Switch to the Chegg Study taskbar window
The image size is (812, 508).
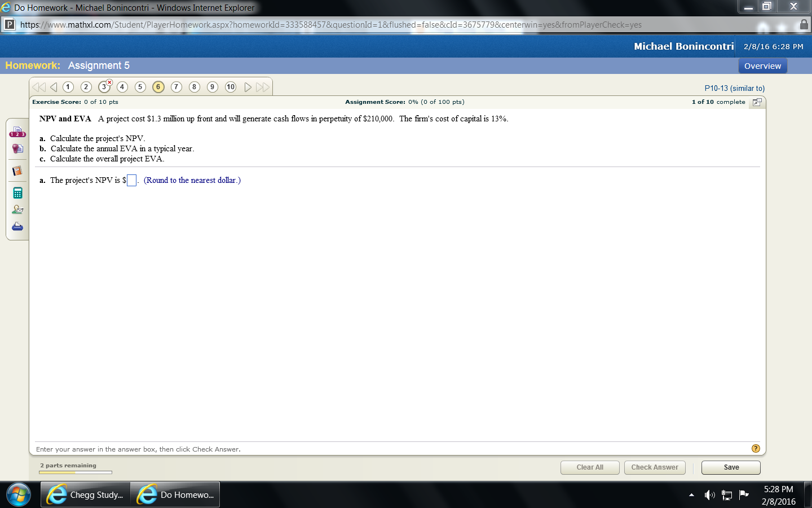click(85, 494)
